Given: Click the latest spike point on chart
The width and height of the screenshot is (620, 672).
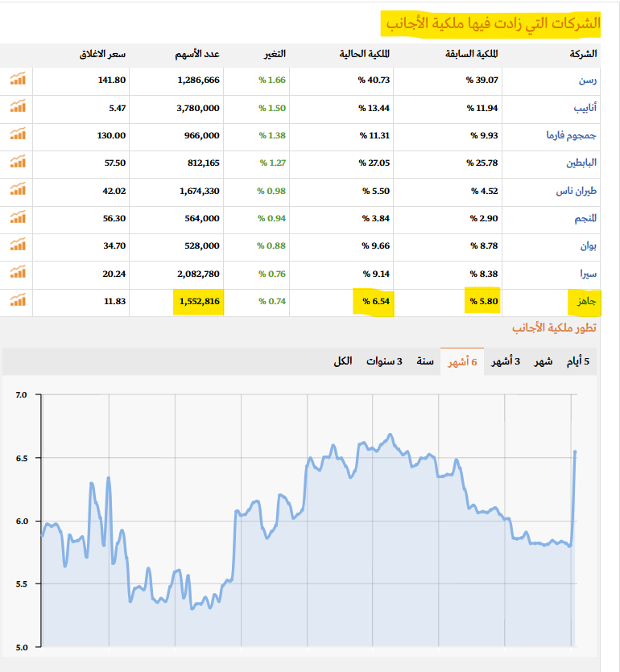Looking at the screenshot, I should [575, 451].
